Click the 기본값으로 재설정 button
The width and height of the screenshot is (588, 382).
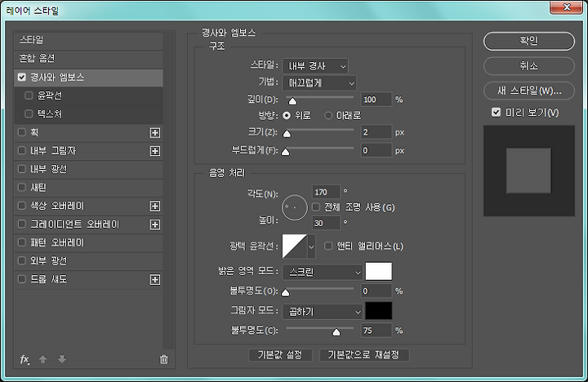[363, 355]
